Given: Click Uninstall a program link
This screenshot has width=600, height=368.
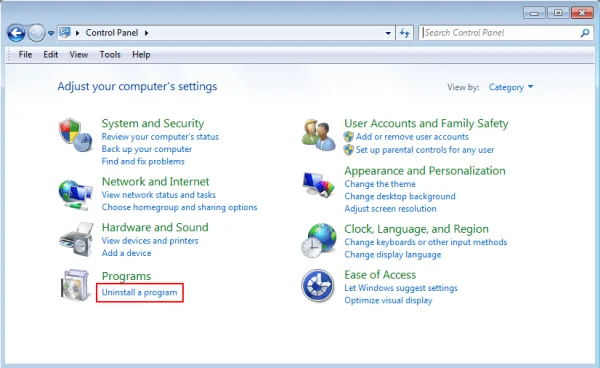Looking at the screenshot, I should tap(139, 292).
